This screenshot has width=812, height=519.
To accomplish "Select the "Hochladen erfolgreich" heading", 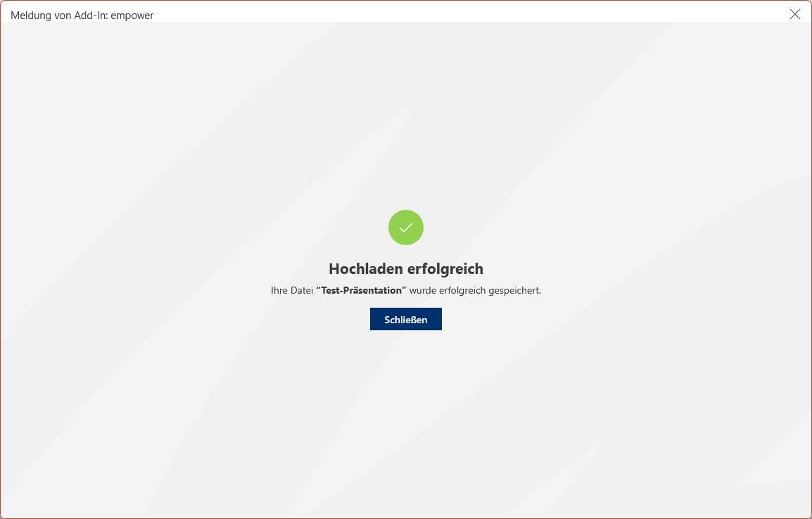I will click(406, 268).
